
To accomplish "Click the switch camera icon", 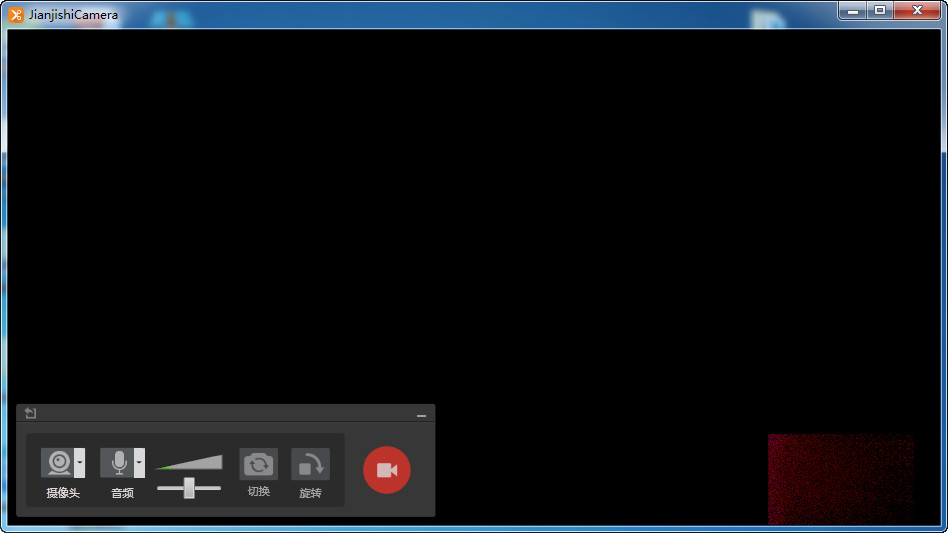I will (x=259, y=464).
